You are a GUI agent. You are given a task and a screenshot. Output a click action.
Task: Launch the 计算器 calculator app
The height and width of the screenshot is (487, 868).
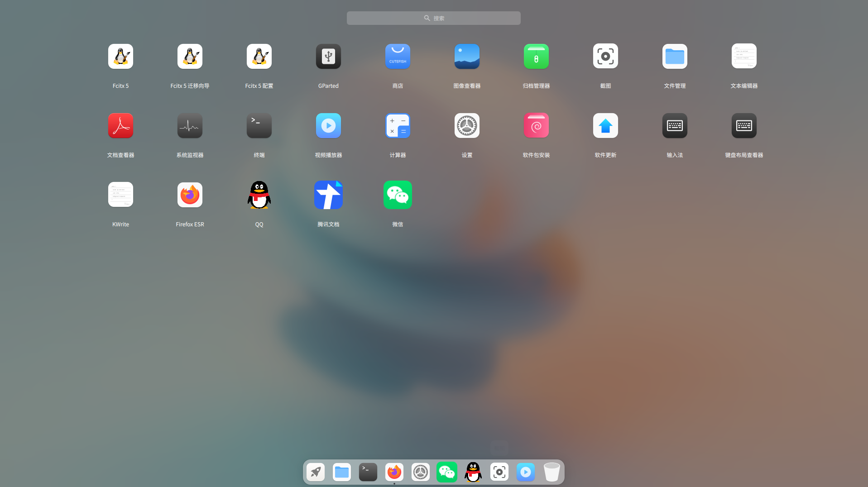(x=398, y=126)
